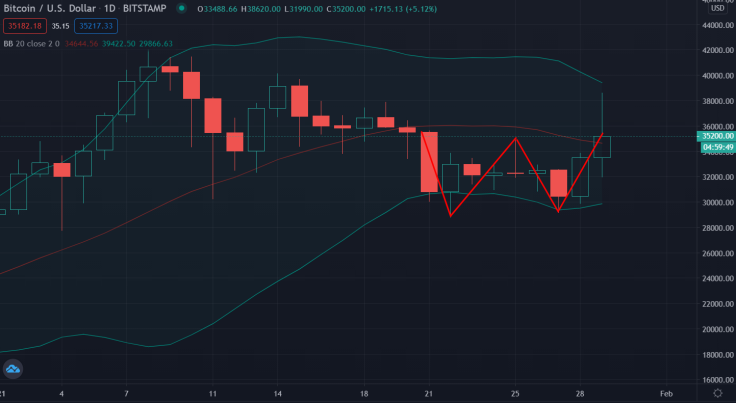
Task: Click the bar countdown timer 04:59:49
Action: (x=718, y=147)
